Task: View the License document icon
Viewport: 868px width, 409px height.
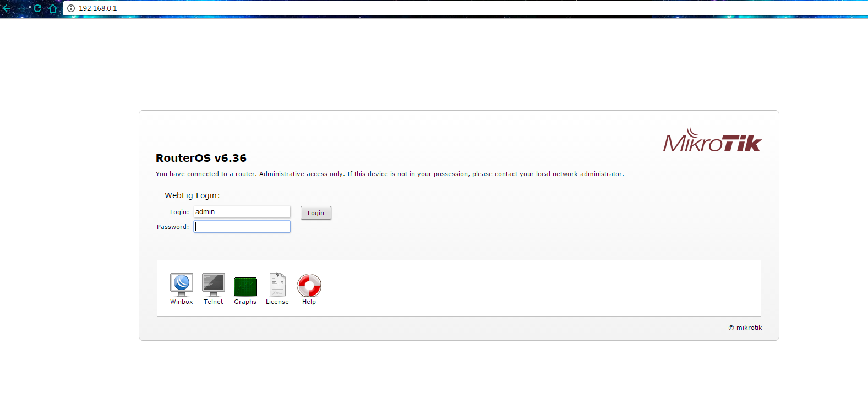Action: click(277, 285)
